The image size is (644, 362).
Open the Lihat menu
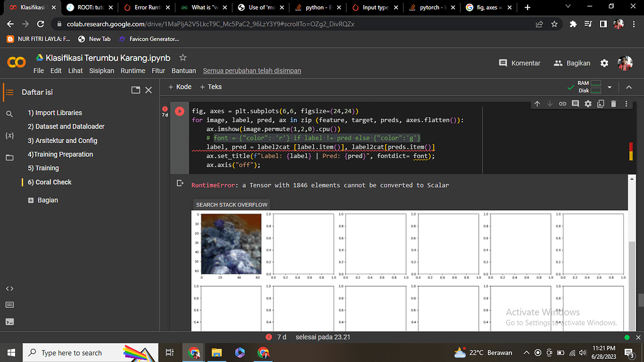(x=75, y=71)
